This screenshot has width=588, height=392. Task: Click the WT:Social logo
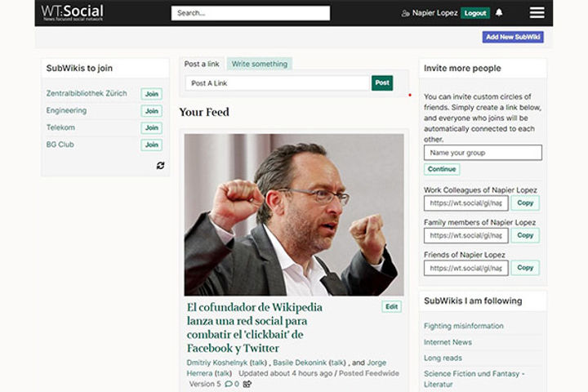click(x=73, y=12)
